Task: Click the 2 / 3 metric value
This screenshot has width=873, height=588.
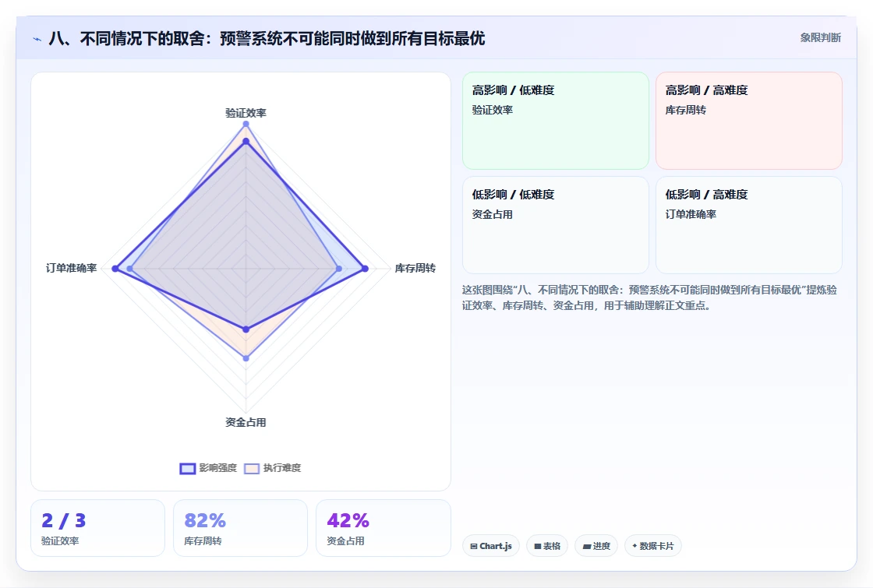Action: pos(63,521)
